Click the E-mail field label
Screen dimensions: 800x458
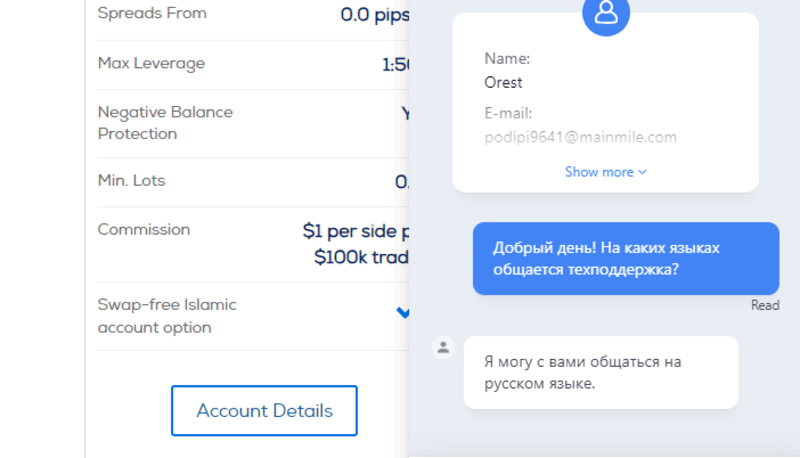point(508,113)
